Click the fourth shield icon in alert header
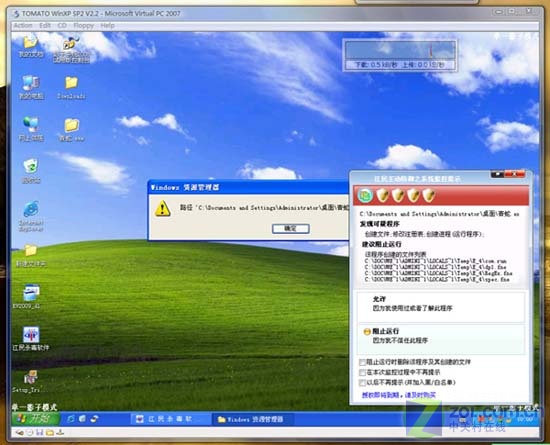 tap(429, 195)
